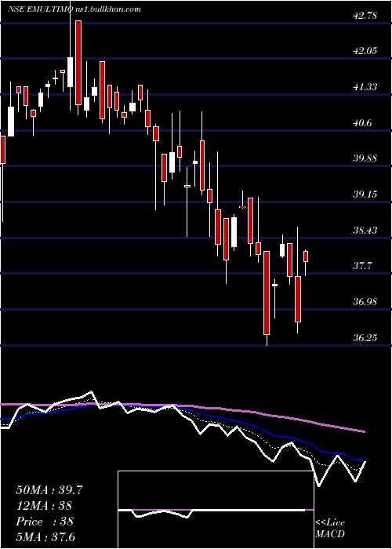Click the tallest red candle near 42.78
Image resolution: width=392 pixels, height=549 pixels.
[78, 62]
